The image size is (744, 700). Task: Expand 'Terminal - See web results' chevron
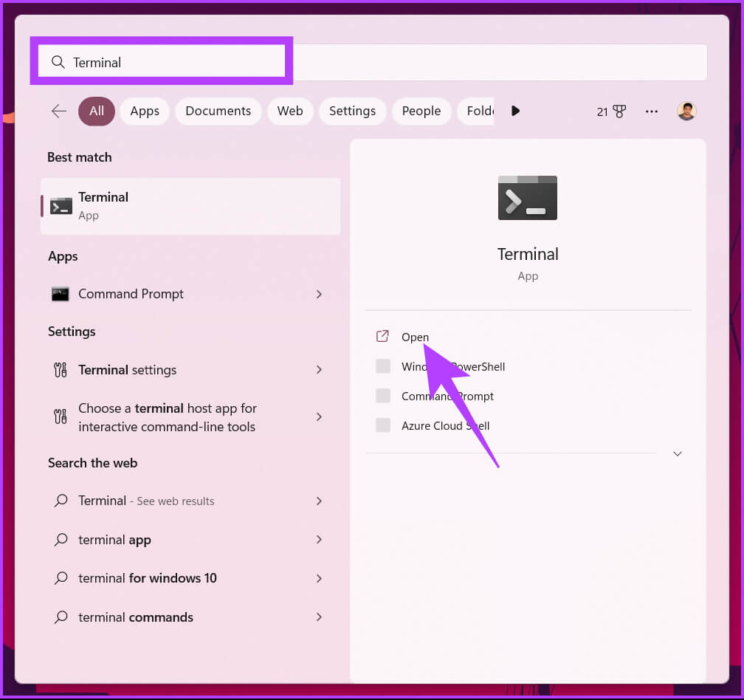pyautogui.click(x=319, y=501)
